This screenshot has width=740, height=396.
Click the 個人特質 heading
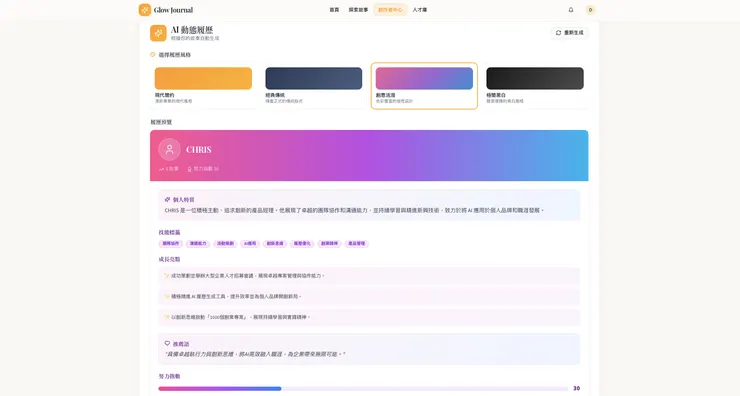coord(184,200)
